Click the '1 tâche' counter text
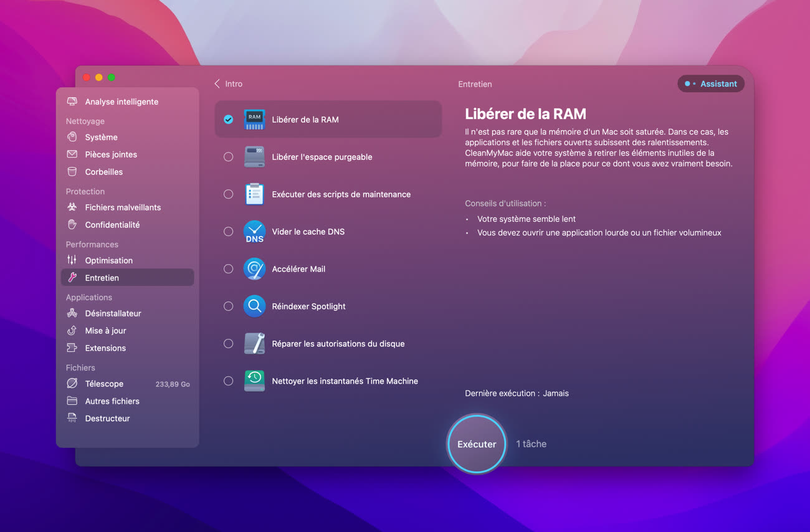Viewport: 810px width, 532px height. coord(531,444)
